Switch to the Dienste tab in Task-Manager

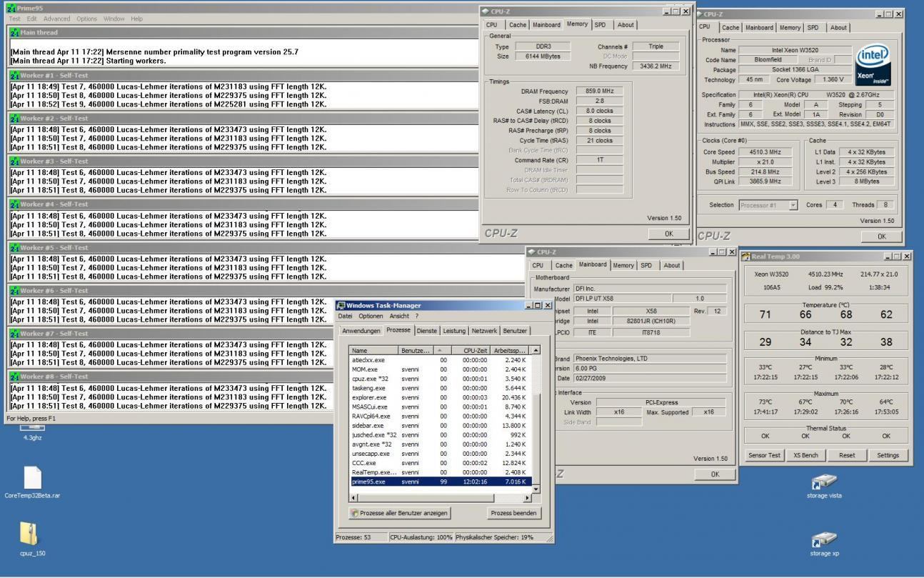point(427,331)
